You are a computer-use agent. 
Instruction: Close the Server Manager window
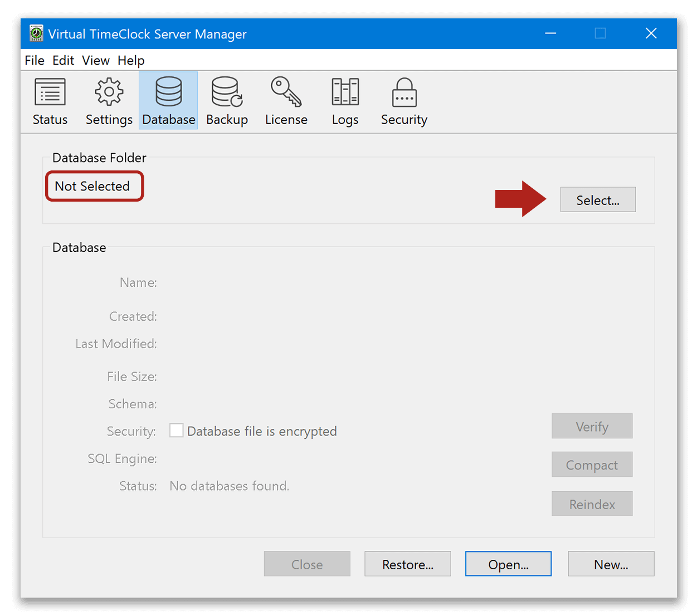tap(651, 33)
